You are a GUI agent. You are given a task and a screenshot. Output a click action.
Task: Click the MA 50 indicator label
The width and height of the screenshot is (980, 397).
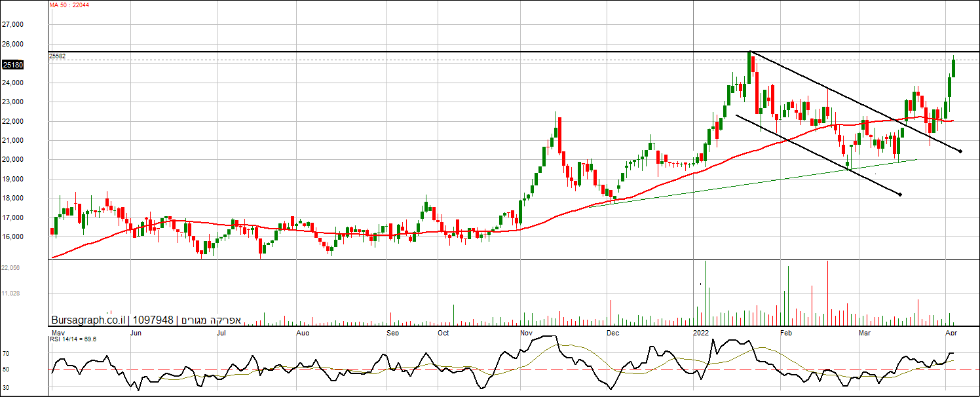tap(69, 5)
